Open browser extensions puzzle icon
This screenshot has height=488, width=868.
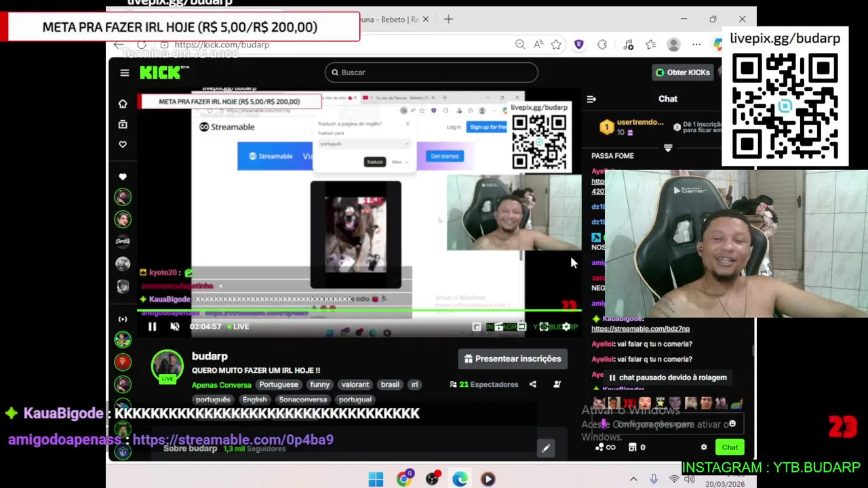[x=602, y=45]
